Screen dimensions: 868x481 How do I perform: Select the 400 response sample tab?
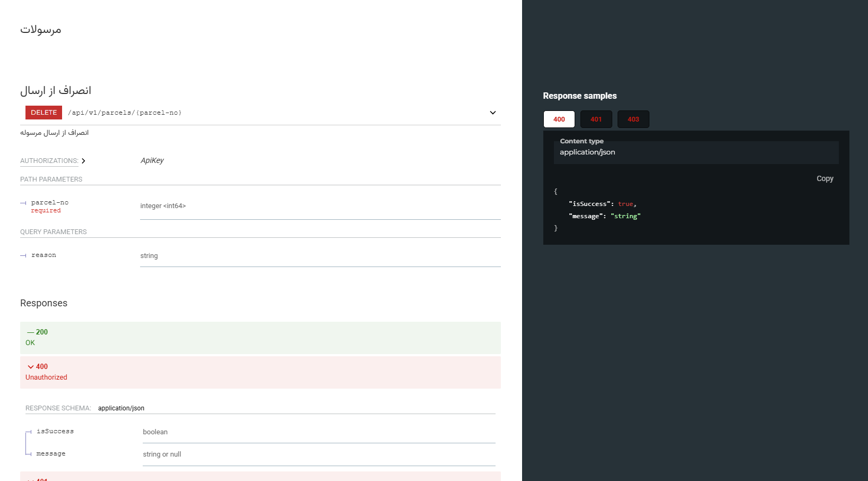pos(559,119)
